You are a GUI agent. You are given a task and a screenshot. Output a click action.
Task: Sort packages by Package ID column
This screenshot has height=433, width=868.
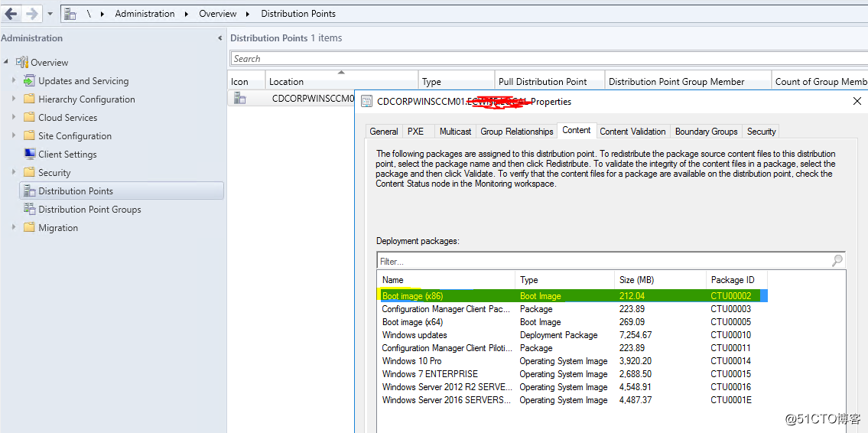click(736, 280)
